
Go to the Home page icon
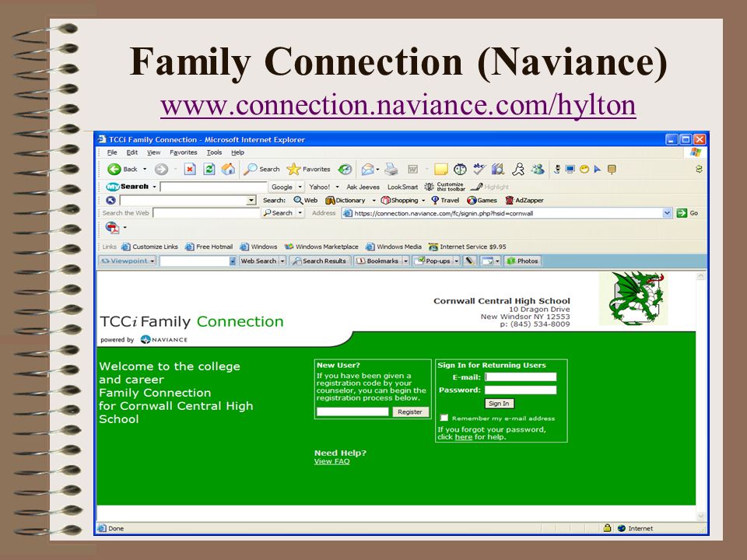(x=228, y=169)
